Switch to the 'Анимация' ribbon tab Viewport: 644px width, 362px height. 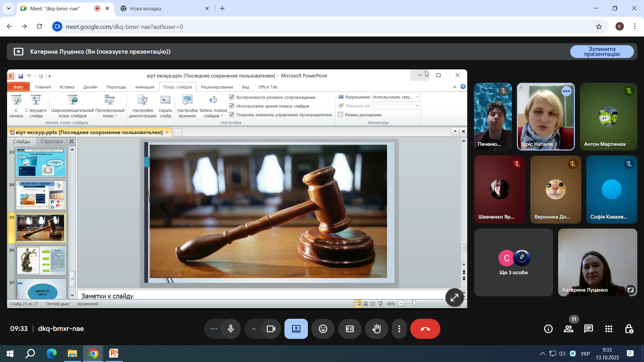(145, 87)
